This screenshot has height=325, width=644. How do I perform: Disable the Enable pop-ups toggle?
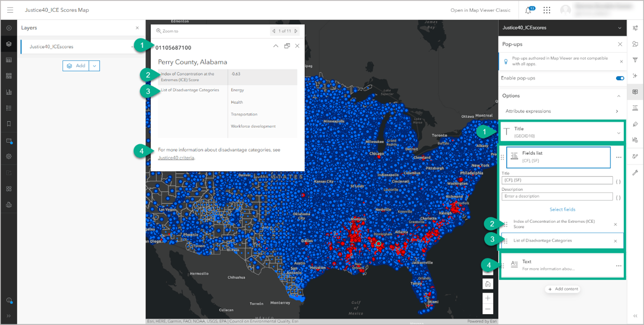click(x=620, y=77)
